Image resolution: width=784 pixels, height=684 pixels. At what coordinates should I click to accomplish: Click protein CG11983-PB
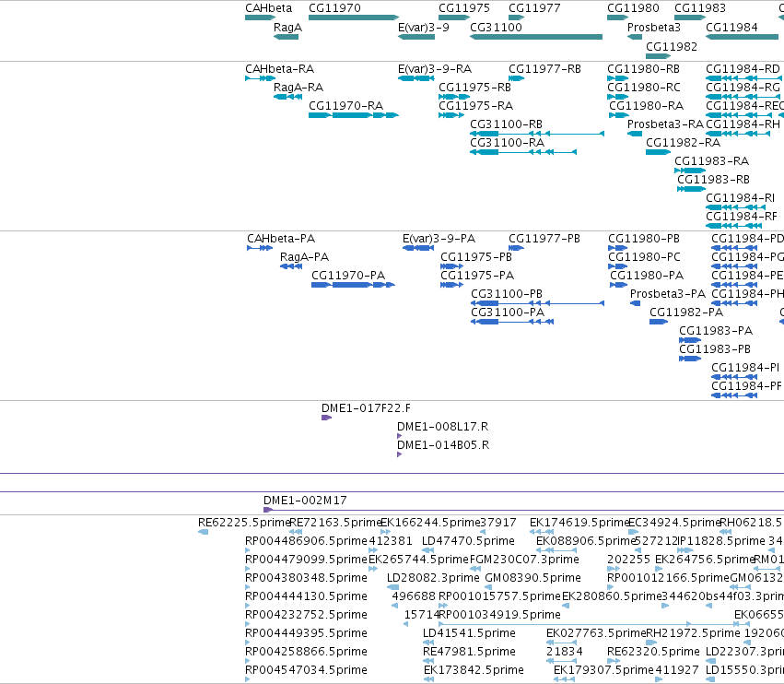715,349
